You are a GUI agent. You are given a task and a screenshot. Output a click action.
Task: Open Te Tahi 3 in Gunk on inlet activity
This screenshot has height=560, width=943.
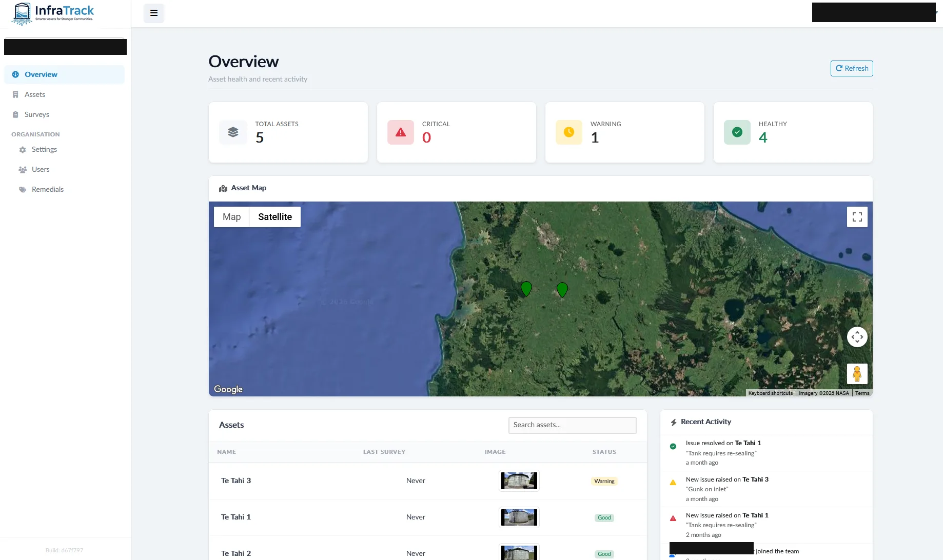755,479
